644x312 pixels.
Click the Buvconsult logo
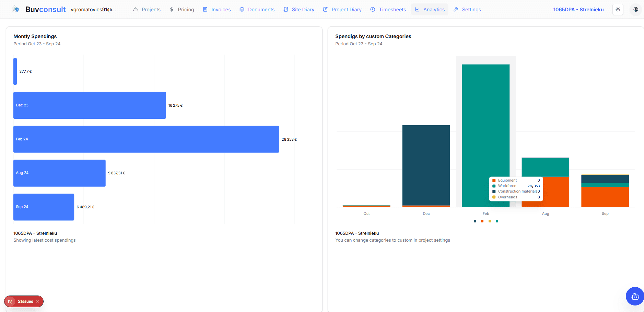tap(45, 9)
